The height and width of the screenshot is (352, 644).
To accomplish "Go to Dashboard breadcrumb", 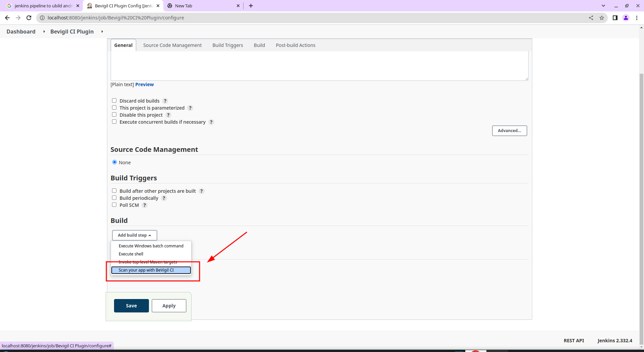I will [x=21, y=32].
